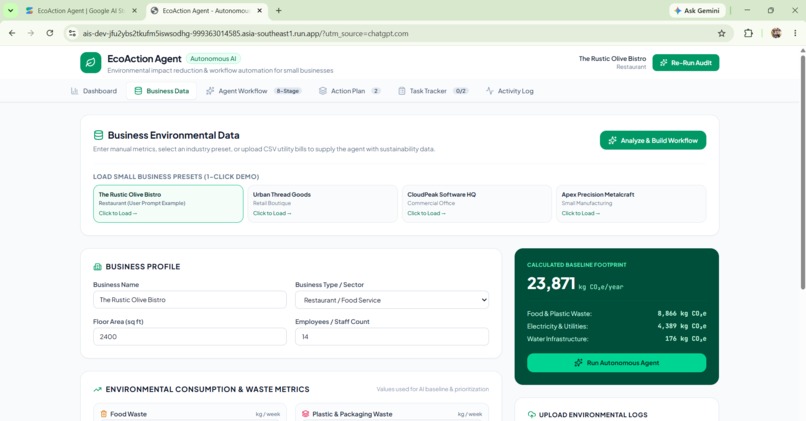
Task: Open the Activity Log tab
Action: click(509, 91)
